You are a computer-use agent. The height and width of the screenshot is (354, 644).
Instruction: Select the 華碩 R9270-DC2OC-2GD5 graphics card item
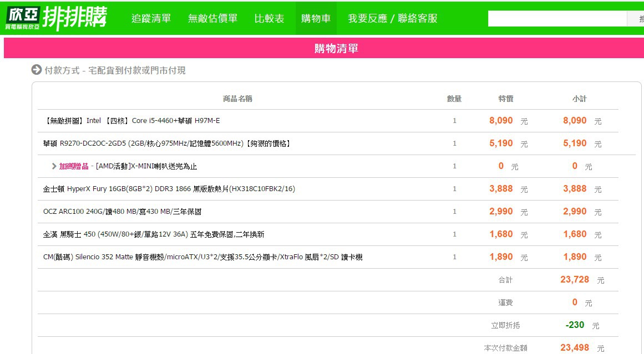(x=168, y=143)
